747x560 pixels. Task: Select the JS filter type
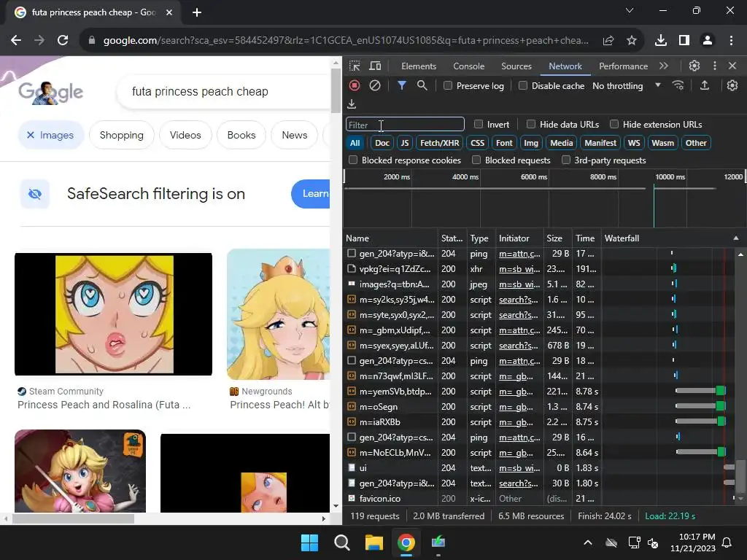click(x=404, y=143)
